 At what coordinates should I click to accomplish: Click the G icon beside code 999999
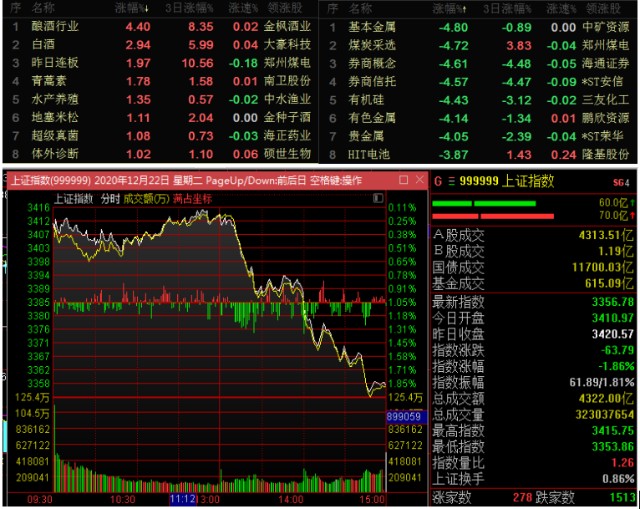tap(436, 181)
